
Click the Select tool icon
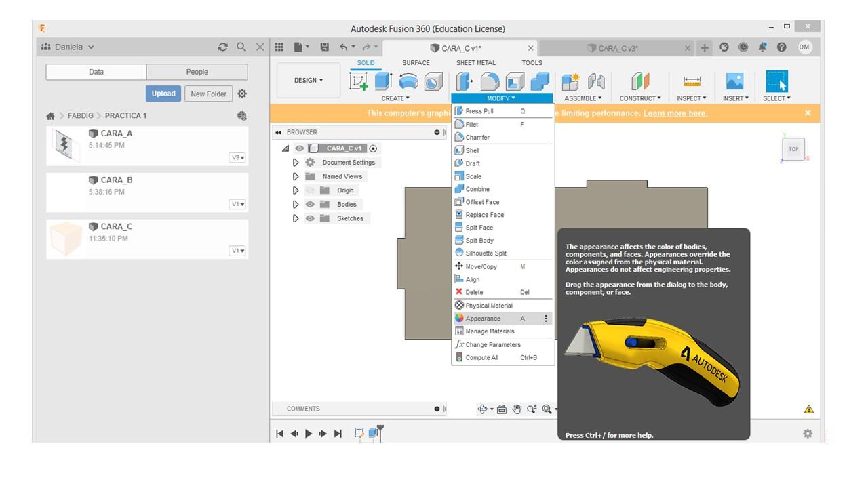pyautogui.click(x=776, y=81)
